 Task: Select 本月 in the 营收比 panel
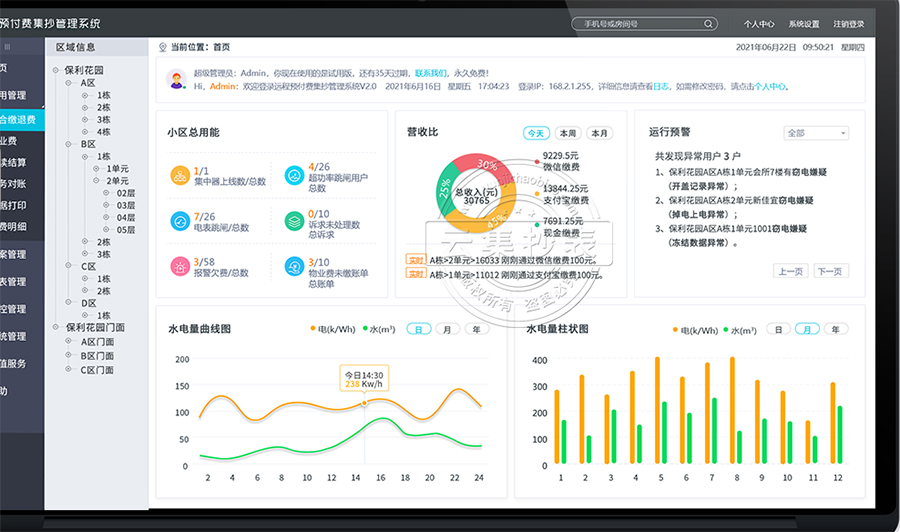(x=599, y=133)
